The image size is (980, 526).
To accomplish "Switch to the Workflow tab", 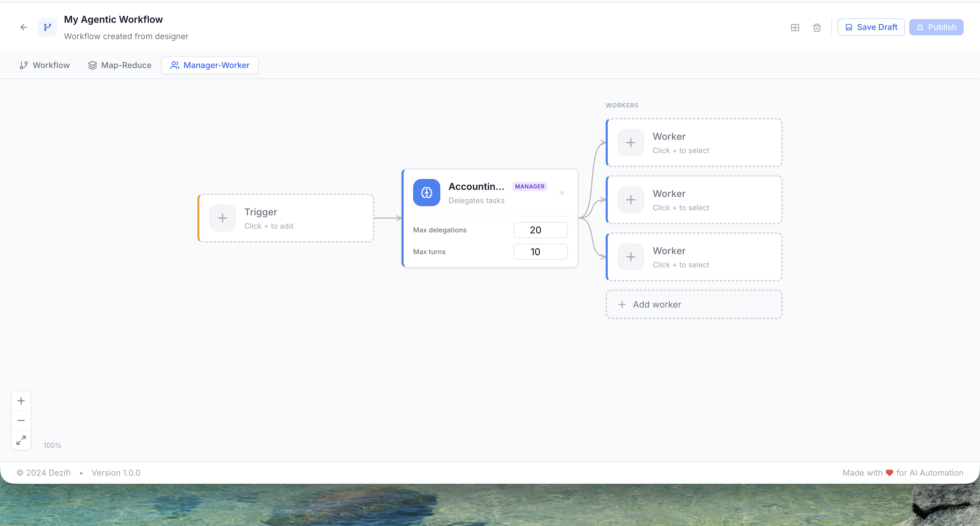I will point(45,65).
